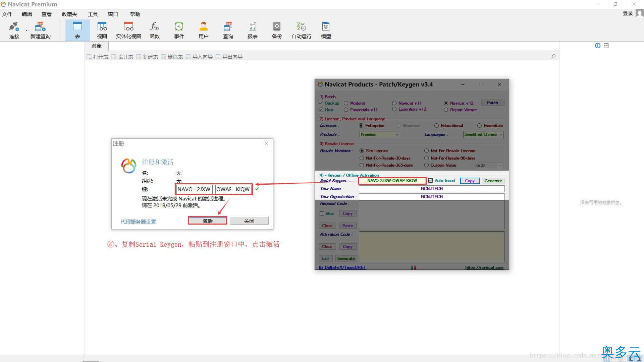The width and height of the screenshot is (644, 362).
Task: Open the 文件 menu
Action: click(7, 14)
